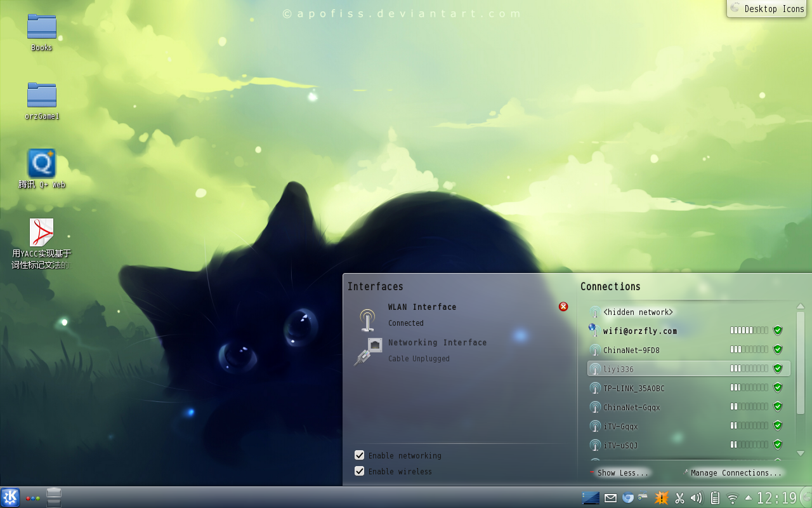Click the orange notification alert icon
812x508 pixels.
(x=662, y=498)
